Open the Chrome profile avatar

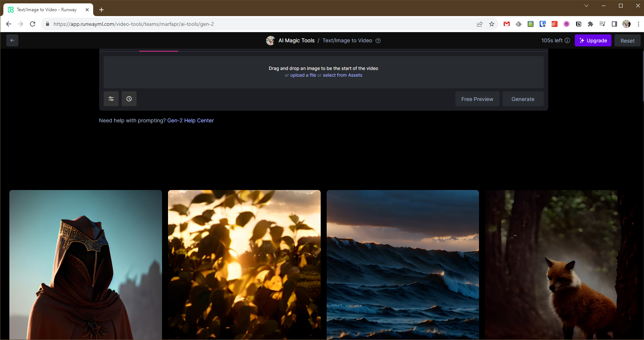coord(626,24)
